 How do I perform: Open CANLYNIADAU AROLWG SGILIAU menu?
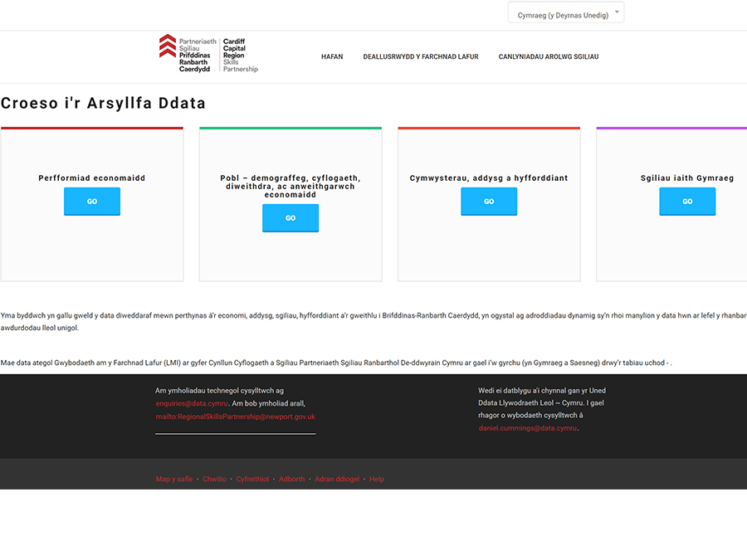(x=549, y=56)
